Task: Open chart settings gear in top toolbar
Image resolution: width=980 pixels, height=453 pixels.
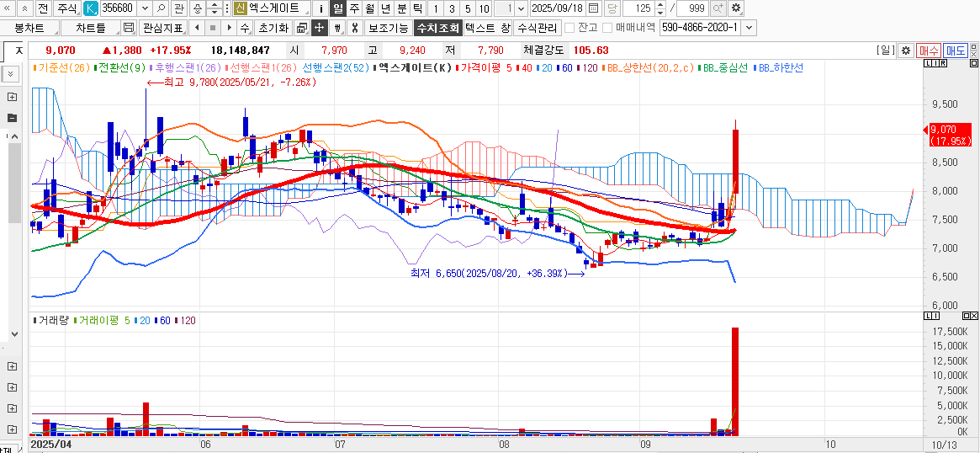Action: pyautogui.click(x=736, y=8)
